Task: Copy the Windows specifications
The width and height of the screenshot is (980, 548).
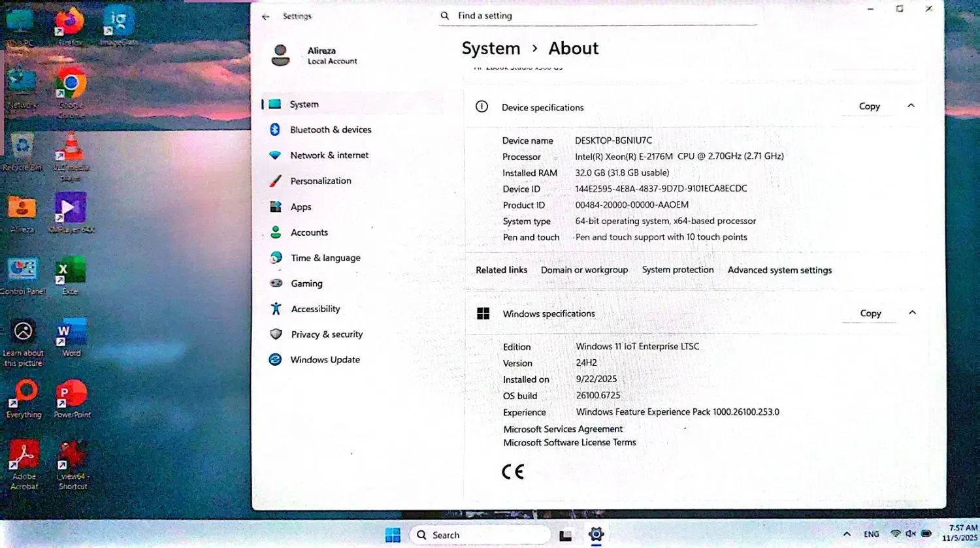Action: coord(870,314)
